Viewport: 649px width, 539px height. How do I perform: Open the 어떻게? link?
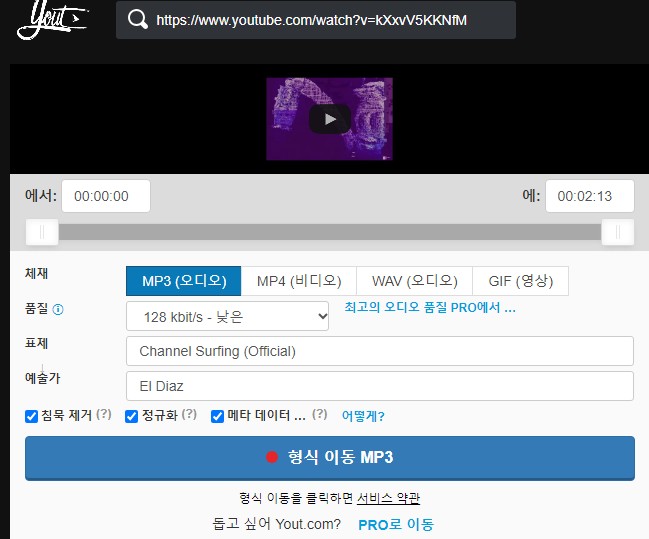coord(363,416)
